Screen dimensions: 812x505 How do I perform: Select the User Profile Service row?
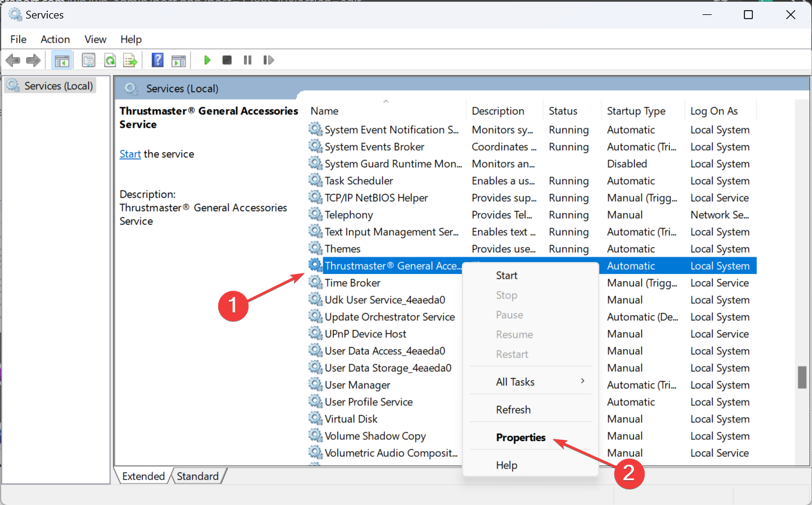pyautogui.click(x=385, y=402)
